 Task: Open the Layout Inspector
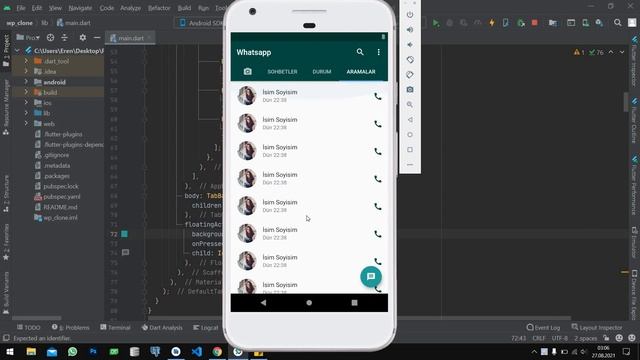point(597,327)
